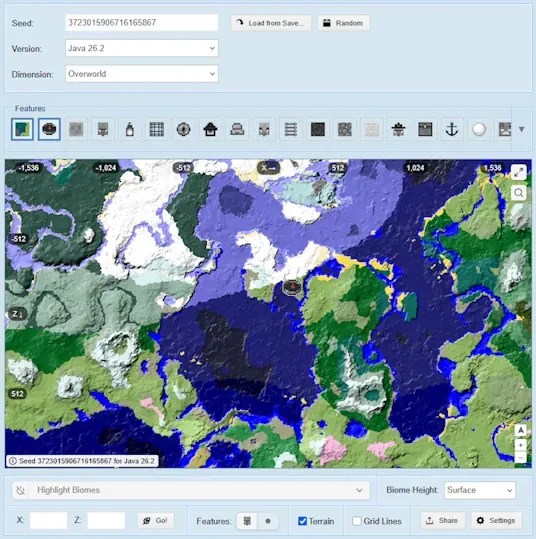
Task: Toggle the chest-like dark box feature icon
Action: [x=425, y=130]
